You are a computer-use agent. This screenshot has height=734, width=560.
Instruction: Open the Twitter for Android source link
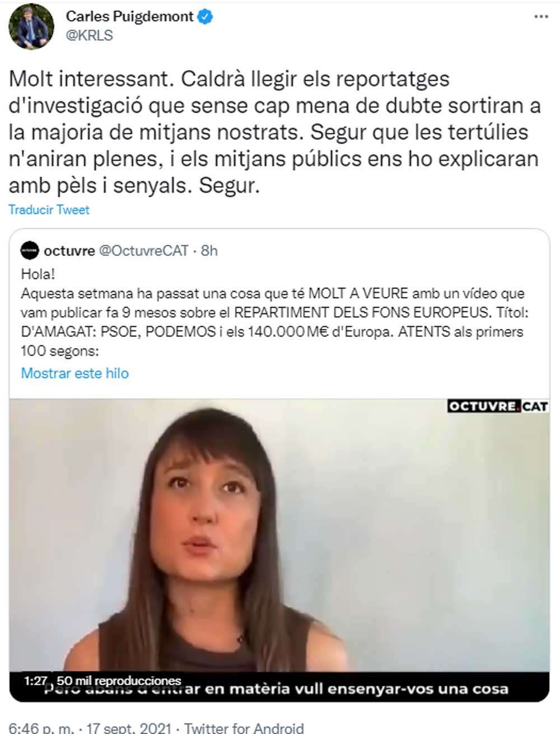[x=244, y=727]
